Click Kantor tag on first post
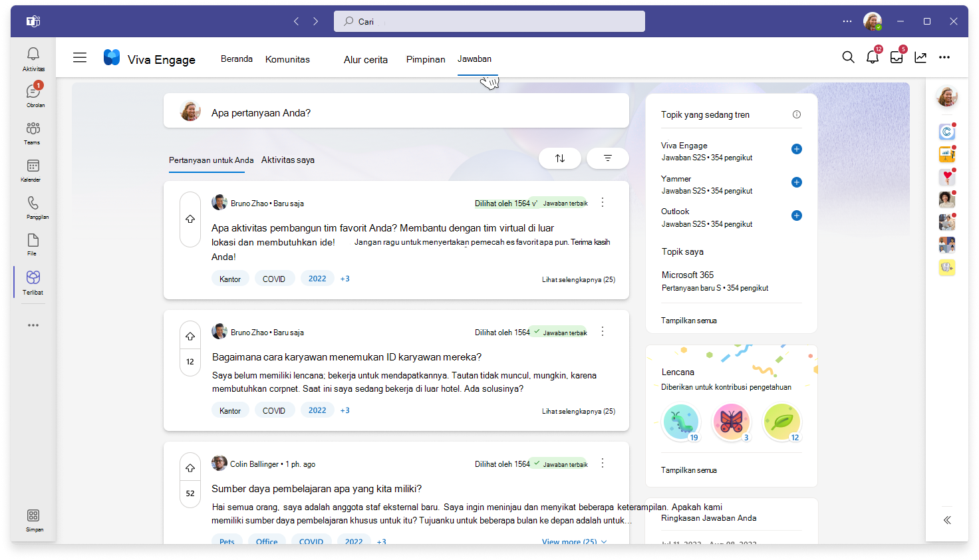The height and width of the screenshot is (560, 979). (x=230, y=279)
